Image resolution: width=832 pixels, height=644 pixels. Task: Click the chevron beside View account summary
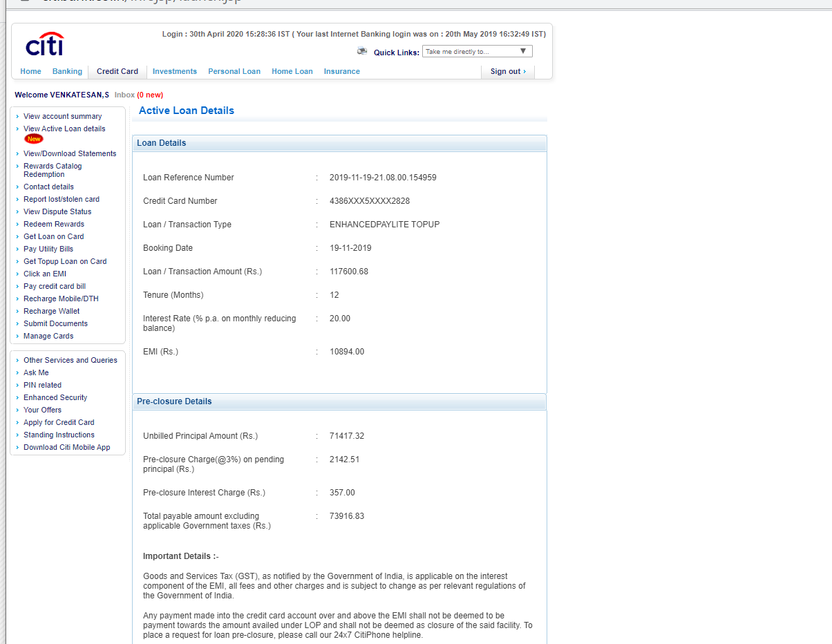(19, 116)
